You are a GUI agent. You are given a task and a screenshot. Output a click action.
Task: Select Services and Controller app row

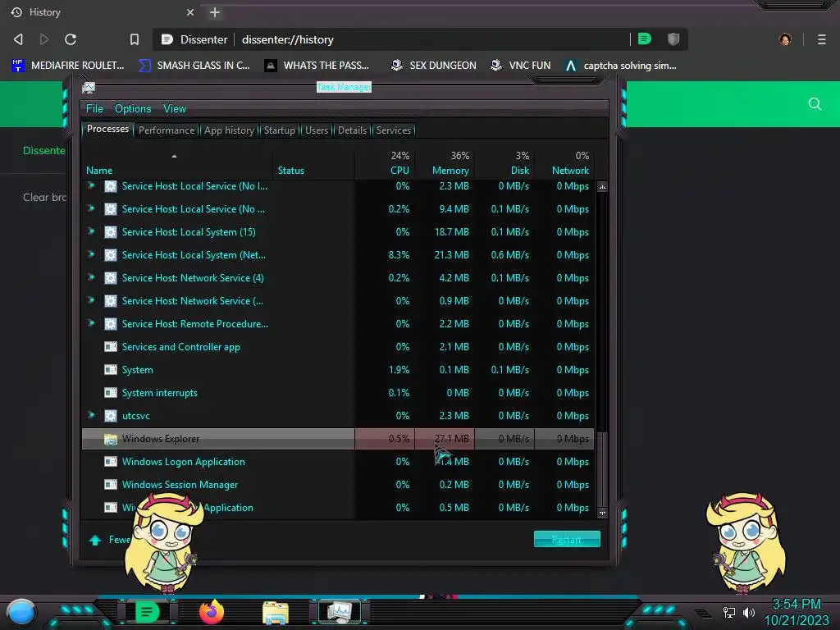[x=337, y=347]
